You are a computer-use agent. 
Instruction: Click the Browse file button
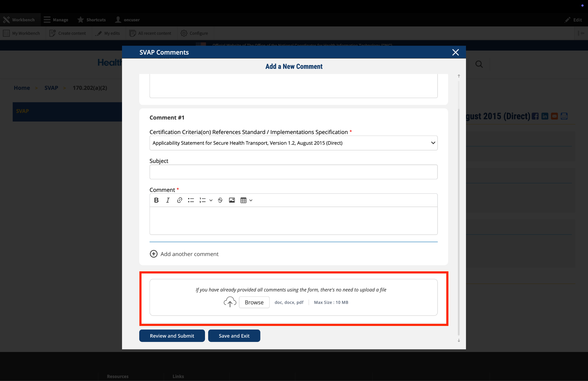click(254, 302)
